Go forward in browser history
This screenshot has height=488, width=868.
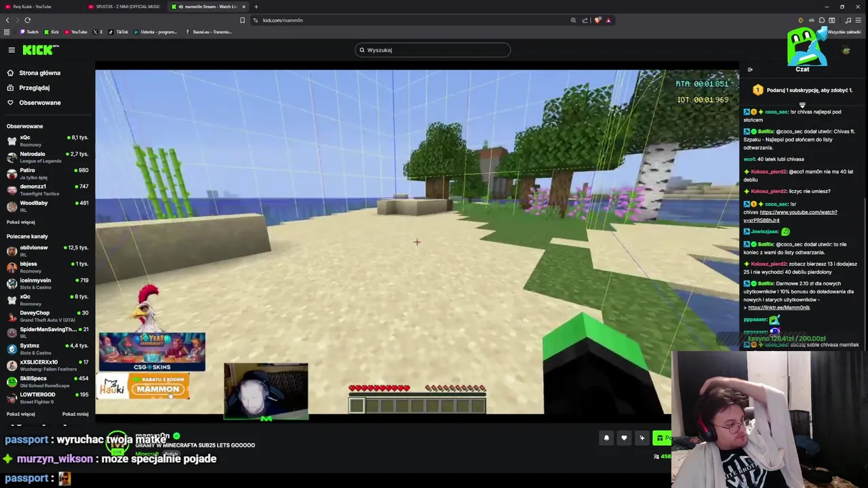point(18,20)
